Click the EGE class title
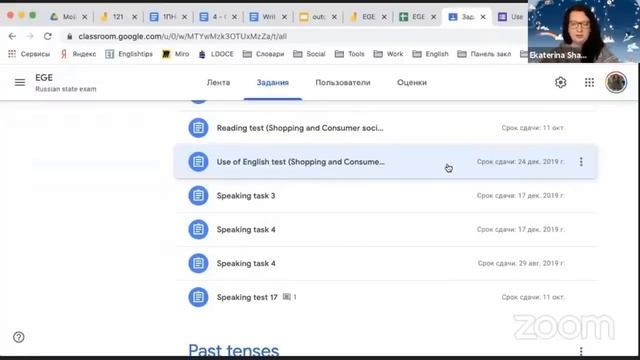The height and width of the screenshot is (360, 640). click(44, 78)
